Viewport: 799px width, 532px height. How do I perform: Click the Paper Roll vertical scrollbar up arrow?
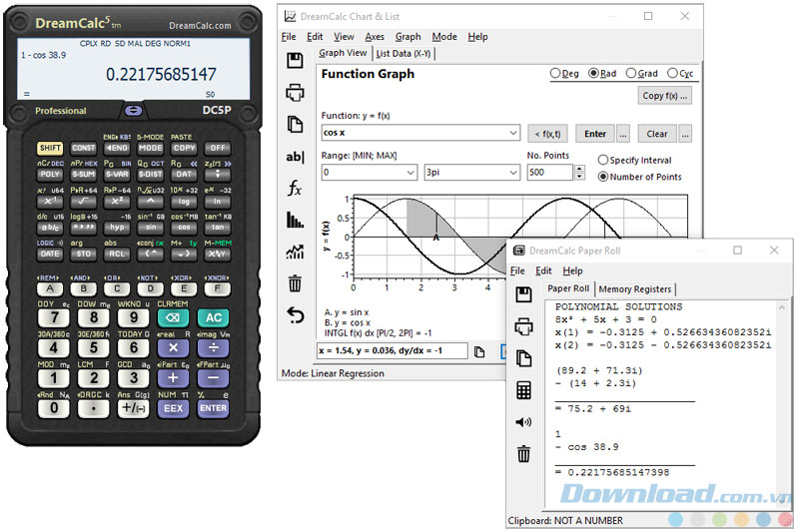[782, 307]
